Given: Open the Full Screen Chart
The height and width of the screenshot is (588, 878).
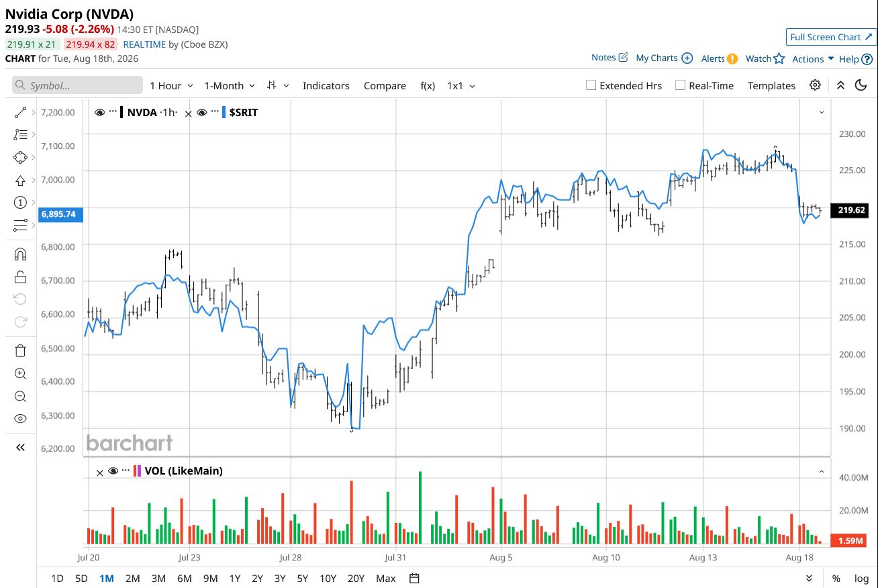Looking at the screenshot, I should [832, 37].
